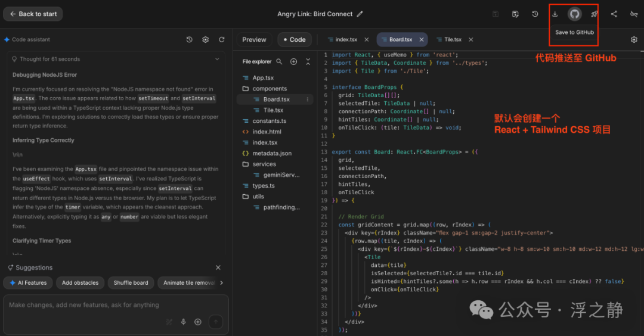
Task: Collapse the Thought for 61 seconds section
Action: (217, 59)
